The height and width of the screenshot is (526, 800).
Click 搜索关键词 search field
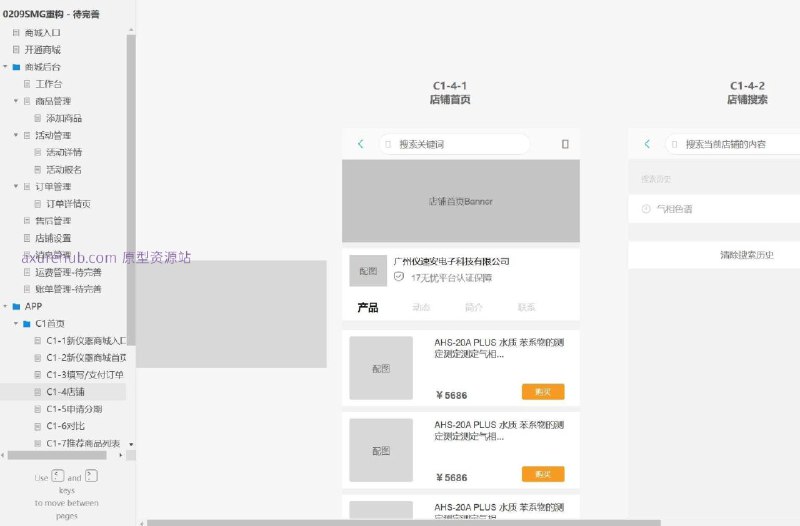tap(454, 144)
